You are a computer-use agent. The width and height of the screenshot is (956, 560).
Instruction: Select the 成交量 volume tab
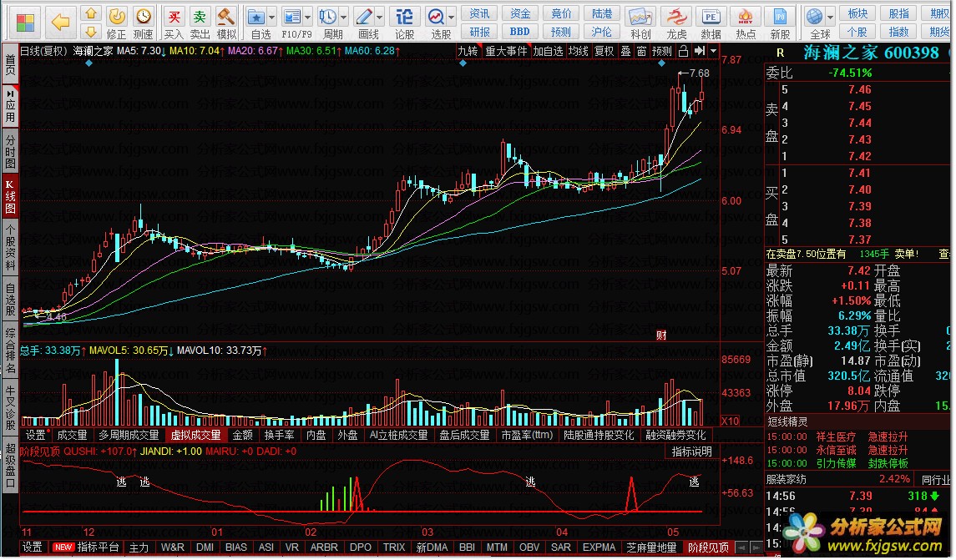[x=71, y=435]
